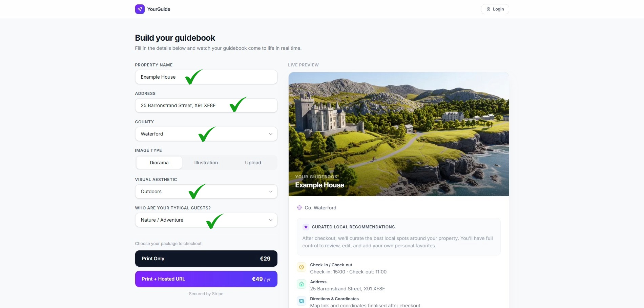
Task: Click the 'Co. Waterford' location text
Action: pyautogui.click(x=320, y=208)
